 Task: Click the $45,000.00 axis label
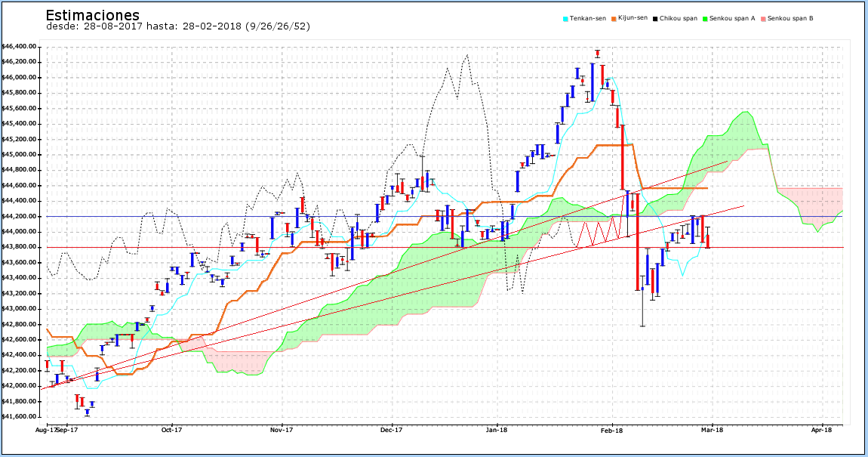point(20,155)
